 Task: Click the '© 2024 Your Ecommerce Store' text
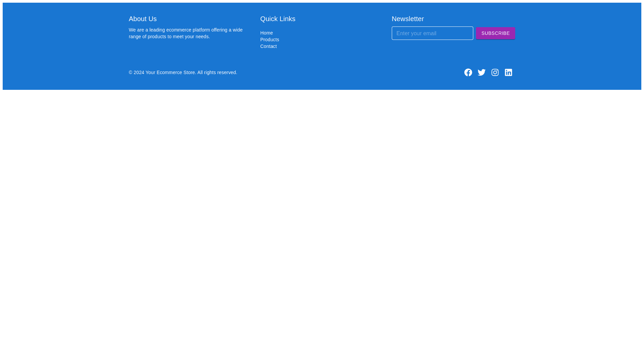(x=162, y=72)
